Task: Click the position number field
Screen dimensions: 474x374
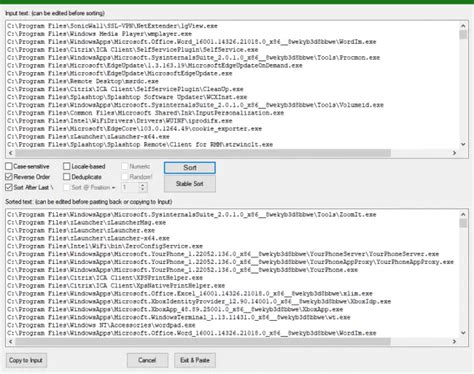Action: click(x=130, y=187)
